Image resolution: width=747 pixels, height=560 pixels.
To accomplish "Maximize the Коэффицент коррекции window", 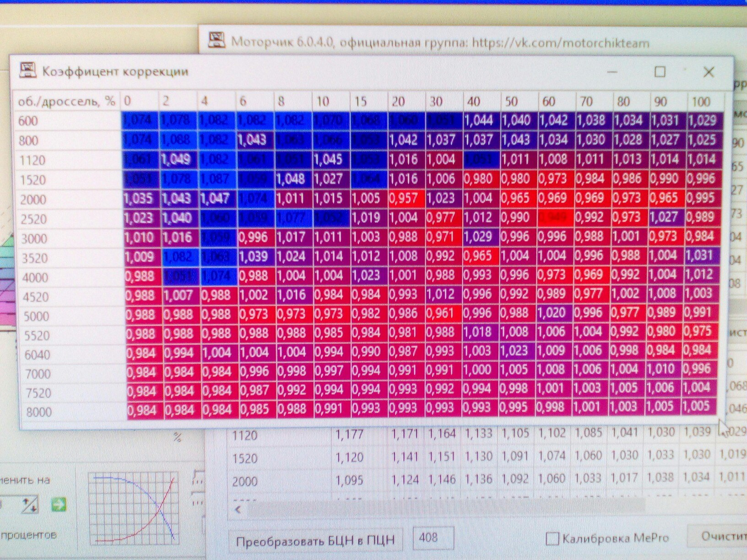I will 660,71.
